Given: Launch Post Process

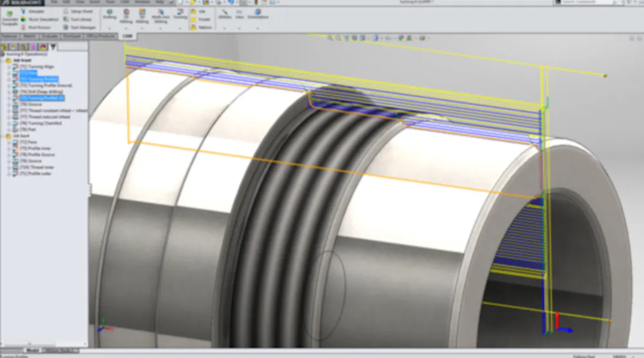Looking at the screenshot, I should point(35,28).
